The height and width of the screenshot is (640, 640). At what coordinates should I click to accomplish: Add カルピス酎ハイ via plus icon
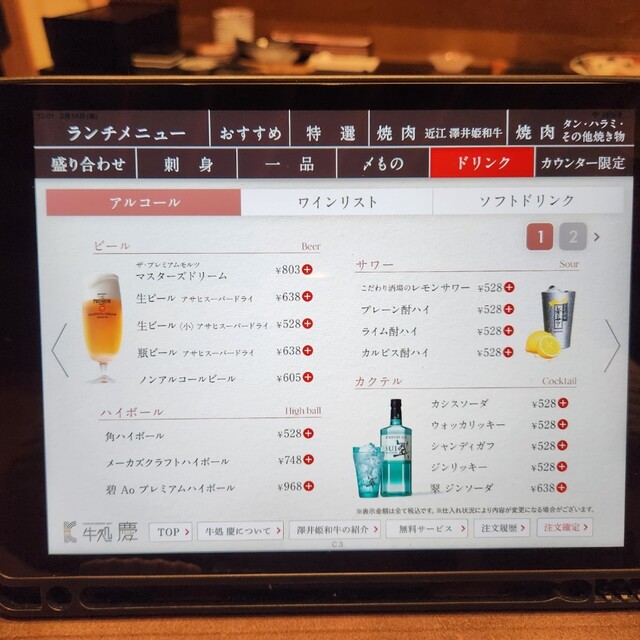[x=509, y=352]
